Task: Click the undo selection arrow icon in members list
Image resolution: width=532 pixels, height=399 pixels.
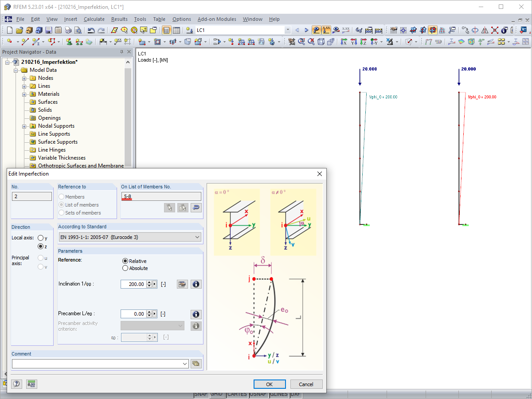Action: [x=196, y=207]
